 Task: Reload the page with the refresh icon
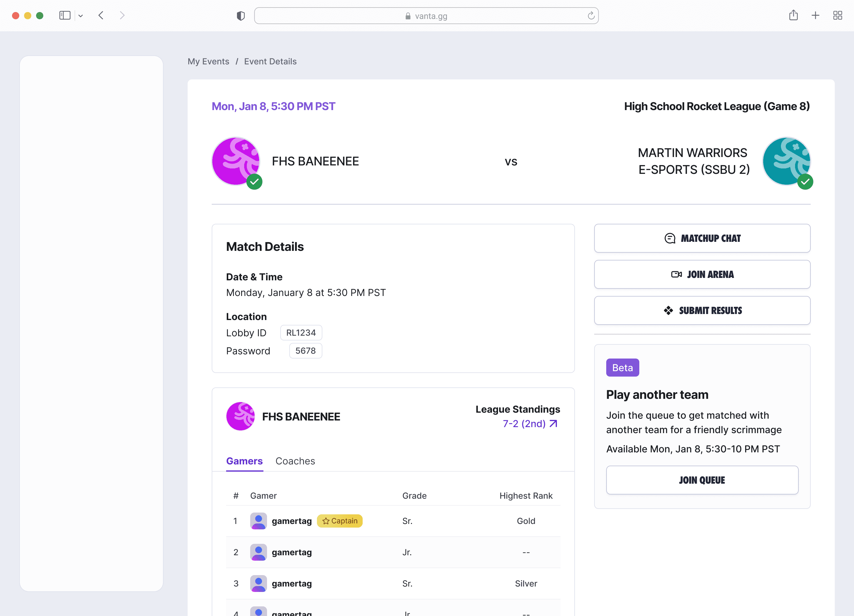(591, 16)
